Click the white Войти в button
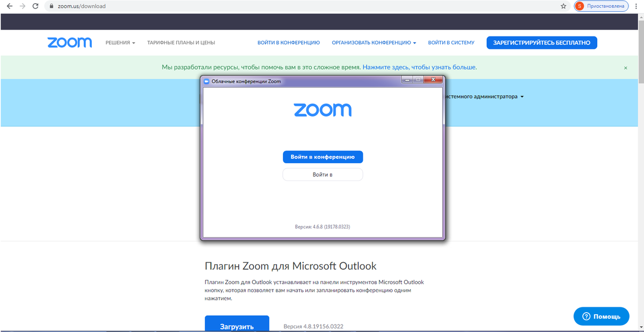This screenshot has height=332, width=644. click(323, 175)
